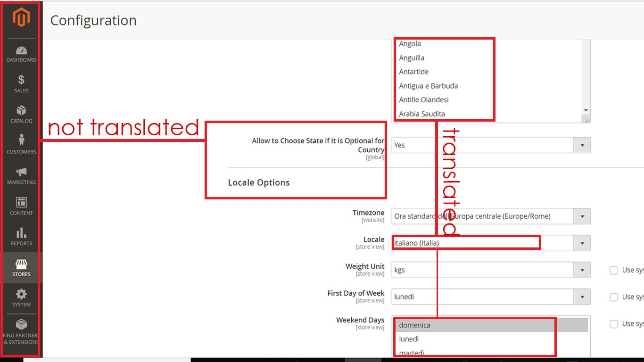
Task: Open the Marketing megaphone icon
Action: click(x=21, y=172)
